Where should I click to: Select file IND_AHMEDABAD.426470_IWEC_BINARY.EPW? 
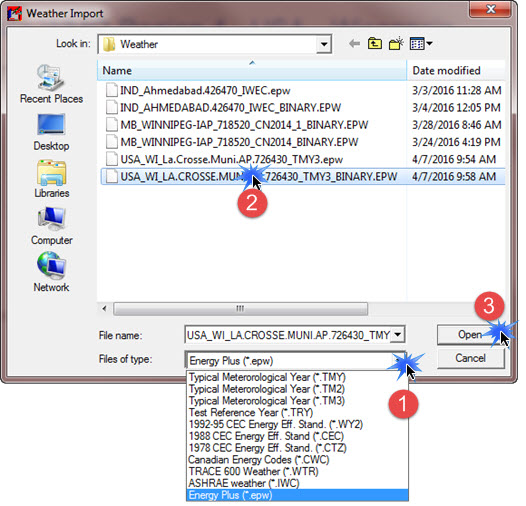pos(230,108)
